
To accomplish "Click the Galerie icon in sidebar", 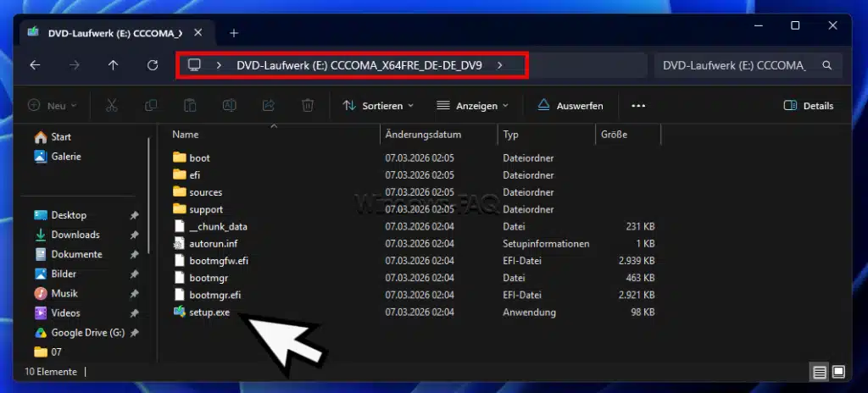I will 41,157.
